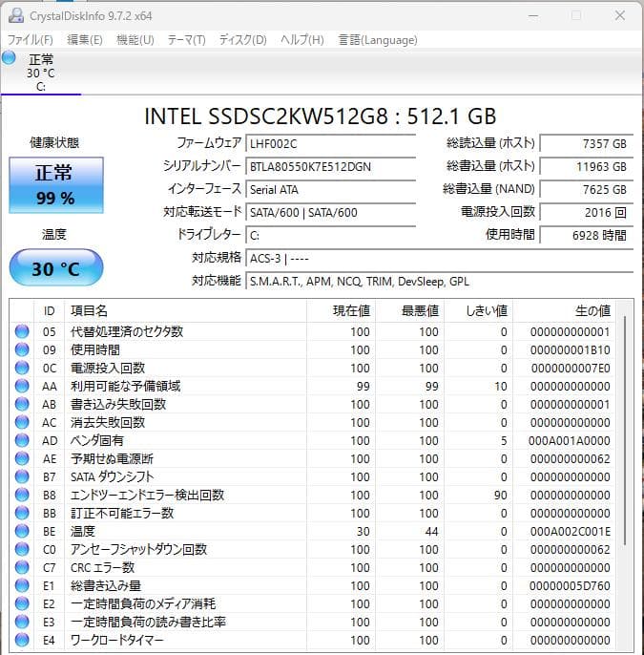The image size is (644, 655).
Task: Click the ID column header
Action: tap(49, 311)
